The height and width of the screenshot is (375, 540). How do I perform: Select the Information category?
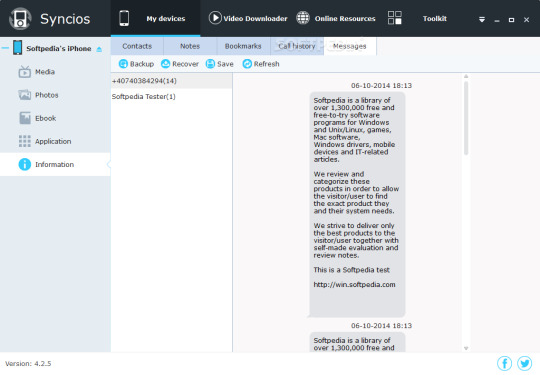(x=54, y=165)
